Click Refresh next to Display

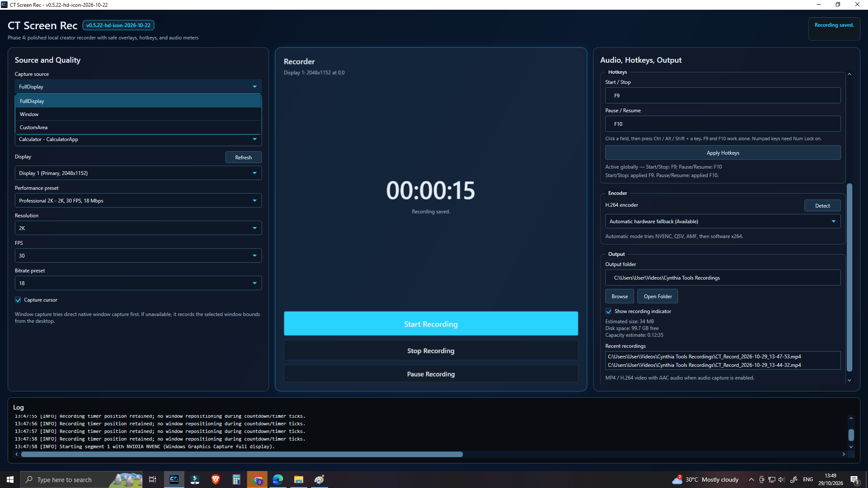coord(243,157)
